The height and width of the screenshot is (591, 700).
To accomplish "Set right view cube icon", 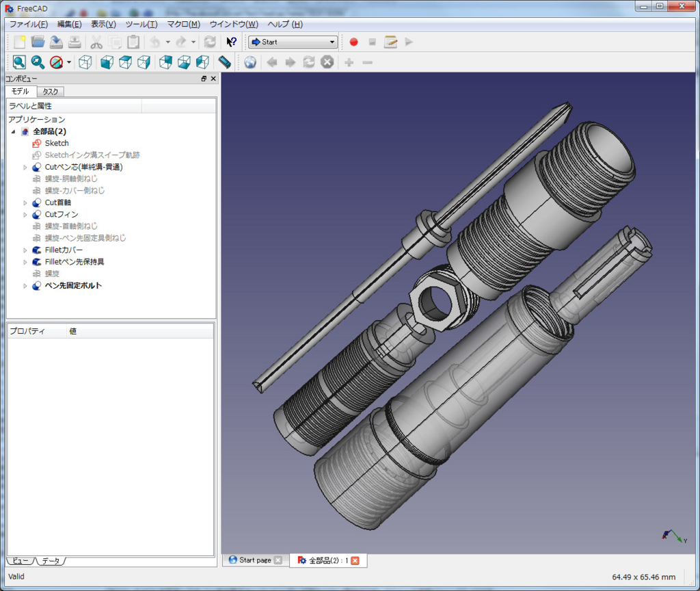I will pos(144,62).
